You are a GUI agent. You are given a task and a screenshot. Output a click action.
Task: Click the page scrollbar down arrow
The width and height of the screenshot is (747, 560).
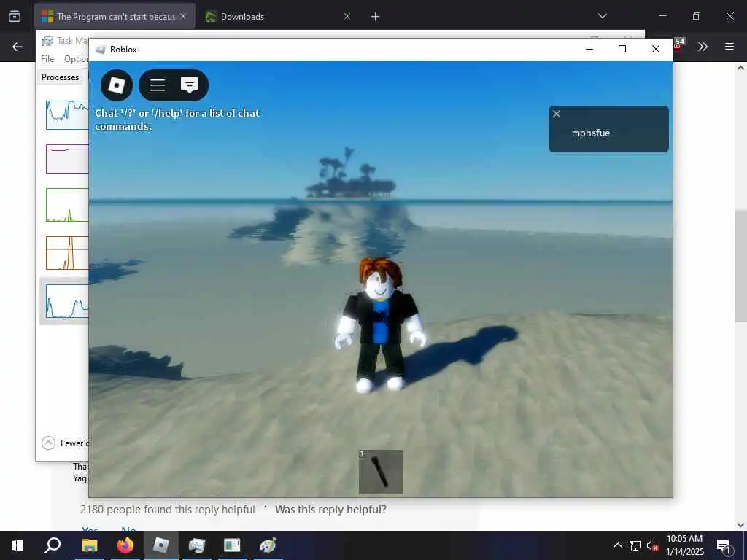coord(740,525)
